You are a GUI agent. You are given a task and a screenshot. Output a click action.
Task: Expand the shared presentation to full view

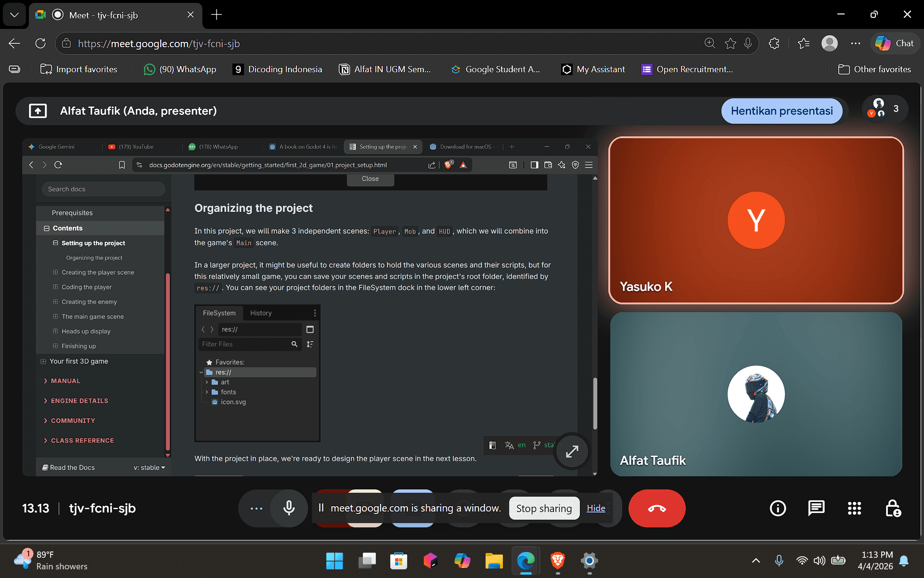coord(572,451)
